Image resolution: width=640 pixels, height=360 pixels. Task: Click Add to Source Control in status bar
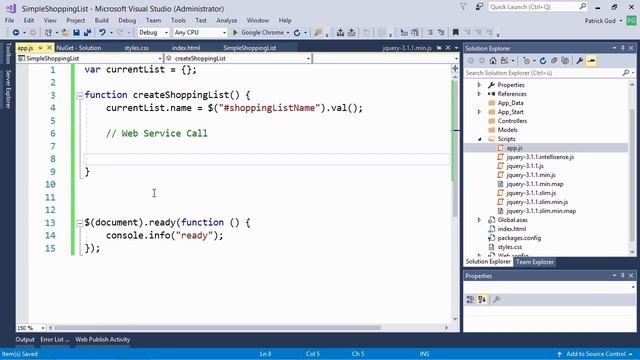pos(595,354)
